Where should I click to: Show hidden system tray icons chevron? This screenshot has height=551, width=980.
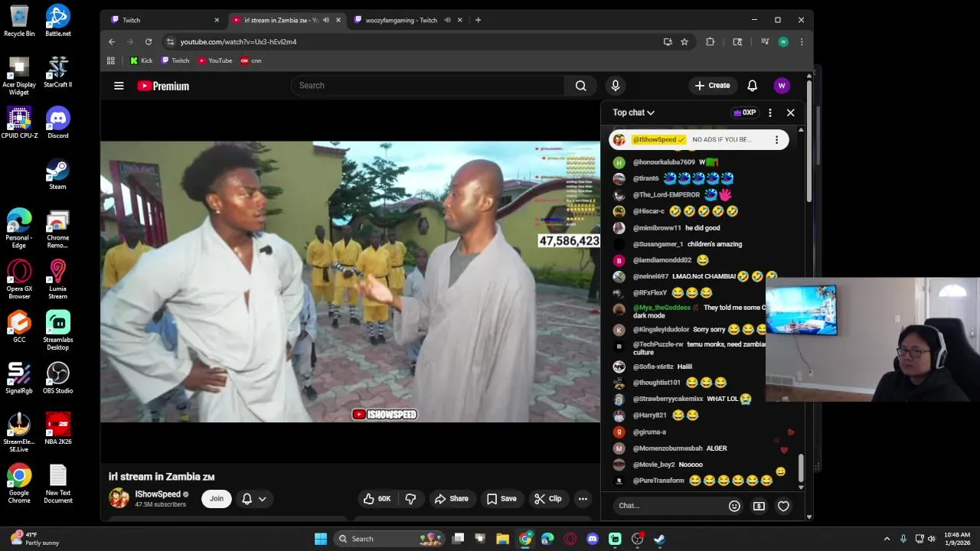tap(887, 539)
